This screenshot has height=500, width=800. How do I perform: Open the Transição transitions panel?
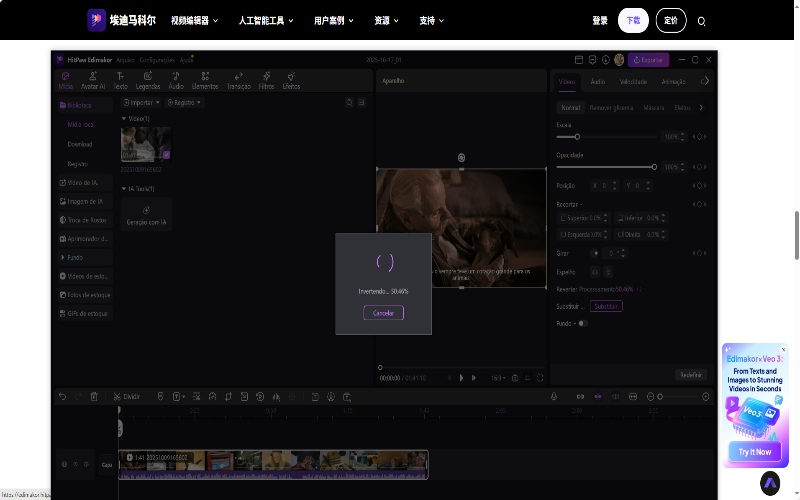click(x=239, y=80)
